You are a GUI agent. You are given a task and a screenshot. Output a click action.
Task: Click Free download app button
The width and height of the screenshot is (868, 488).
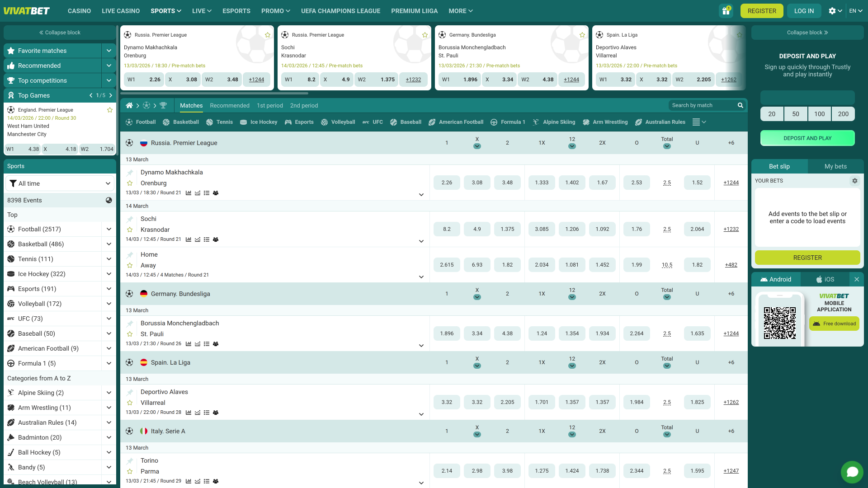[834, 324]
